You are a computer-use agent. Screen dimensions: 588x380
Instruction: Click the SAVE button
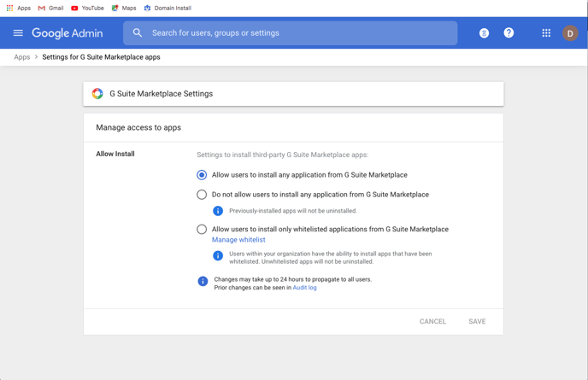[x=477, y=322]
